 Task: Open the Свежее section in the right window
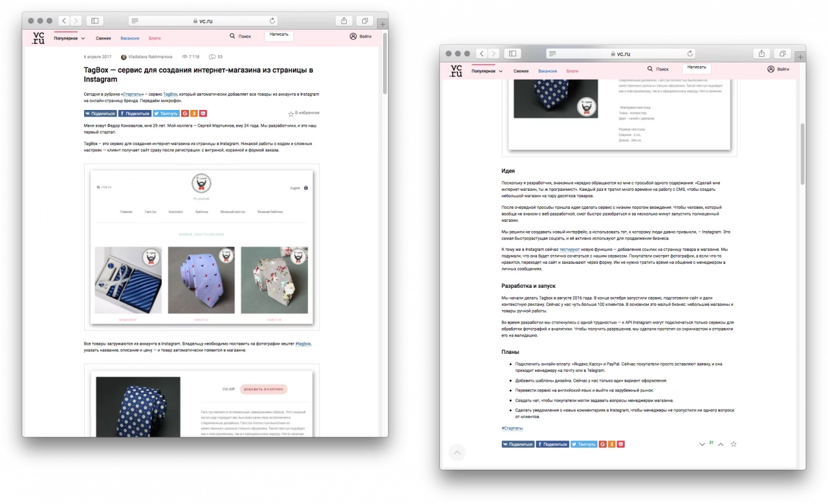pyautogui.click(x=521, y=71)
